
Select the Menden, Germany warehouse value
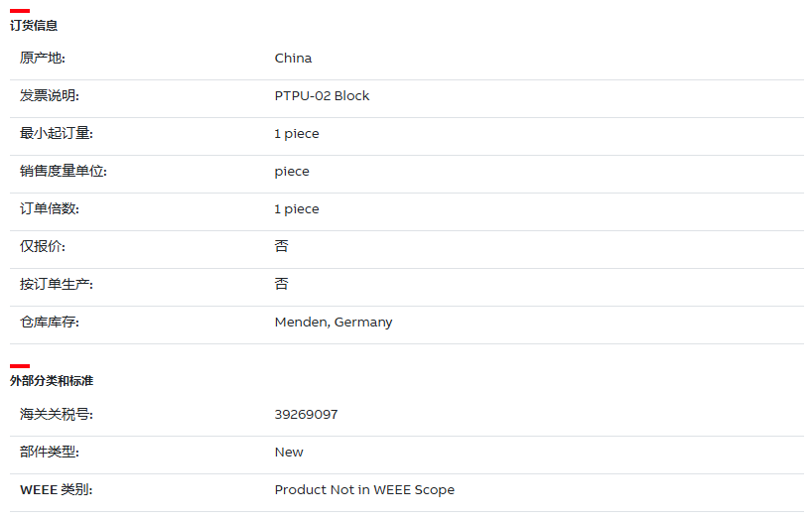(334, 323)
